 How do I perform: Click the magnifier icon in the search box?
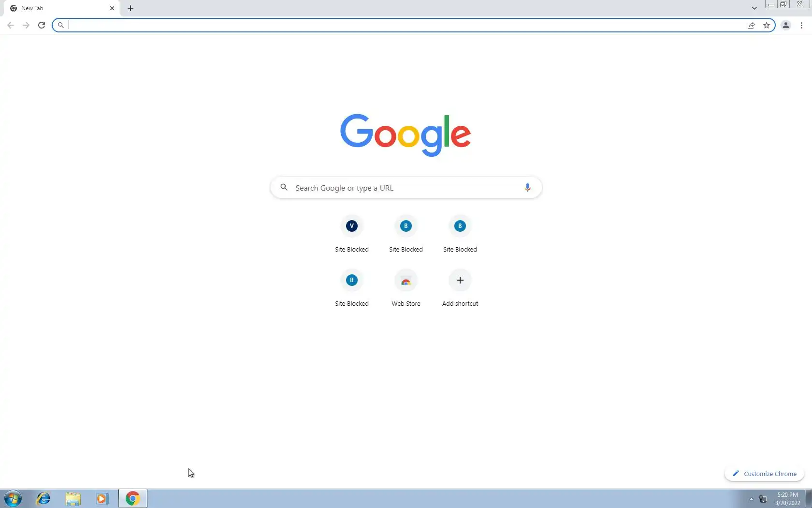pos(284,187)
